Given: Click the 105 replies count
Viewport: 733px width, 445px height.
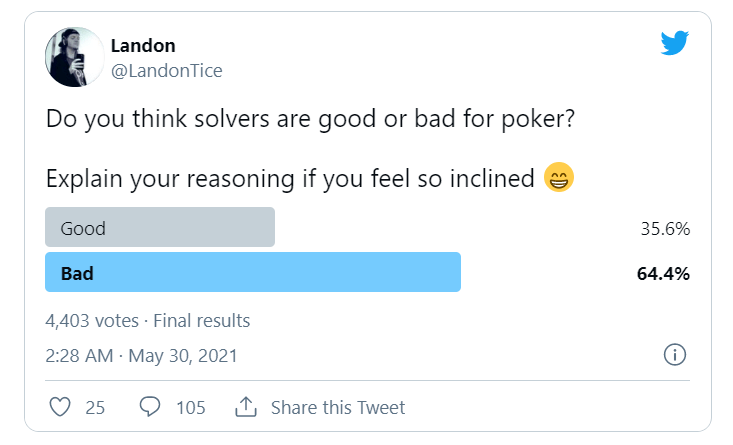Looking at the screenshot, I should 191,408.
